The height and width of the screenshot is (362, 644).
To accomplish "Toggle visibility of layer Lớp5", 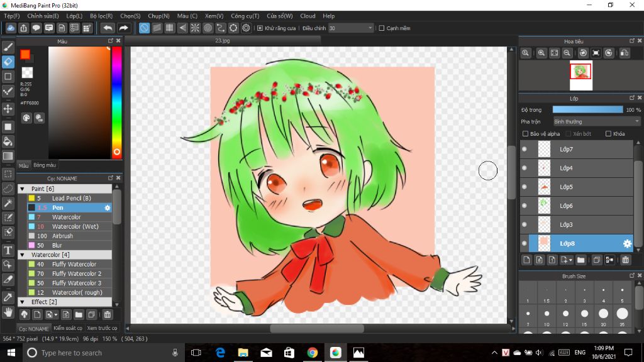I will coord(525,187).
